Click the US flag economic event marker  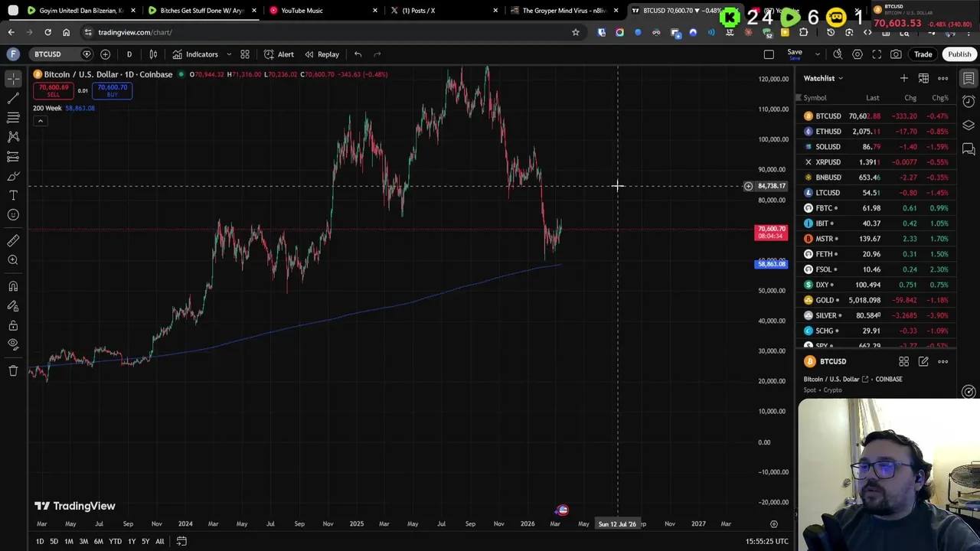click(563, 510)
